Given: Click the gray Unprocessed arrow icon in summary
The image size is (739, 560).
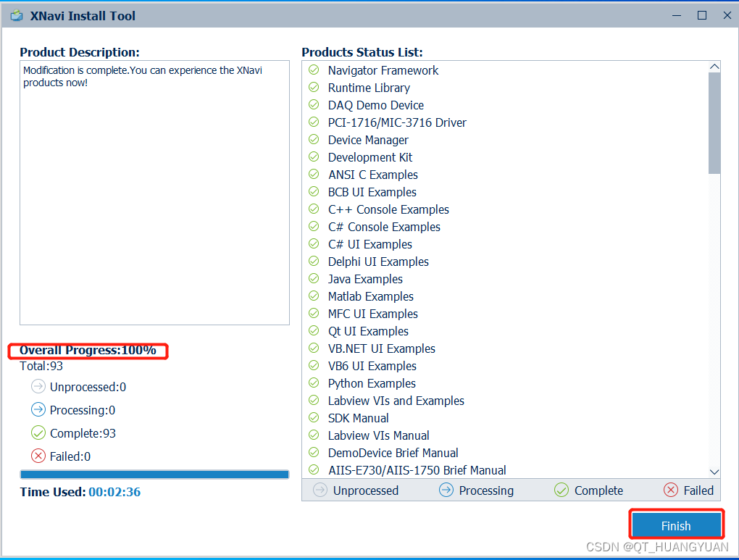Looking at the screenshot, I should [x=38, y=387].
